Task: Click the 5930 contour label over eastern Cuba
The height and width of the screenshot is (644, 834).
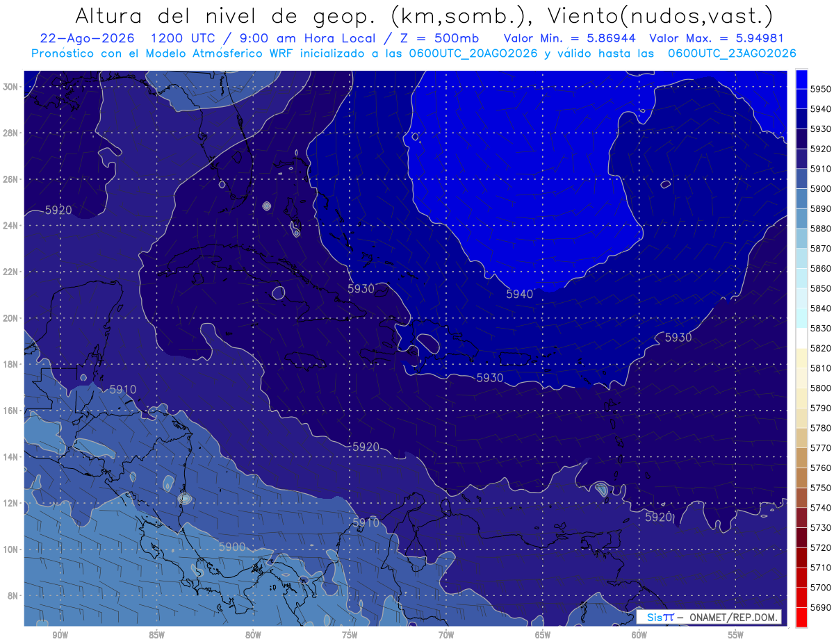Action: coord(361,288)
